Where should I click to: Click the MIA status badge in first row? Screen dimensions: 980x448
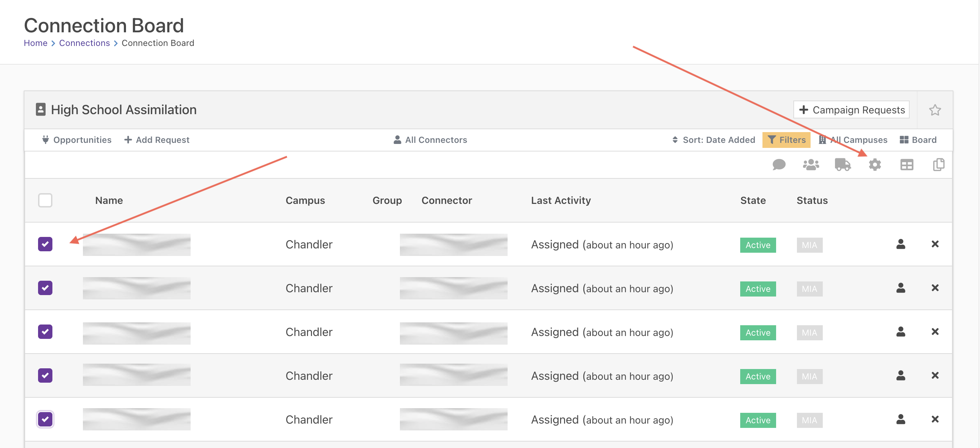tap(809, 245)
